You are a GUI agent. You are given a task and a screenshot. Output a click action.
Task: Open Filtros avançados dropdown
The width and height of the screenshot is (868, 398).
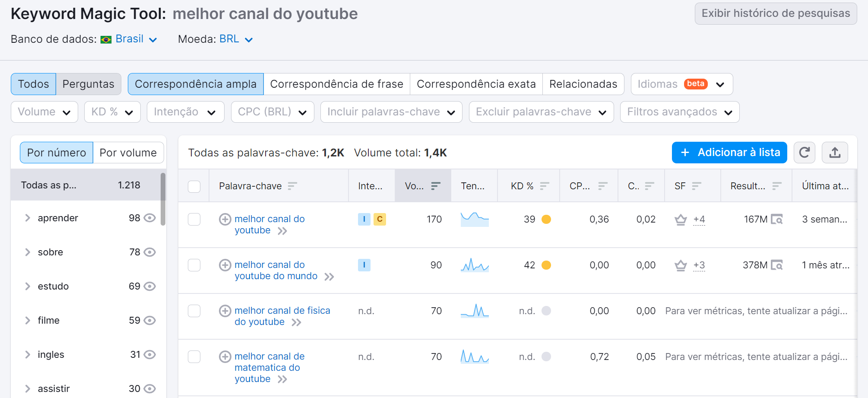[680, 112]
